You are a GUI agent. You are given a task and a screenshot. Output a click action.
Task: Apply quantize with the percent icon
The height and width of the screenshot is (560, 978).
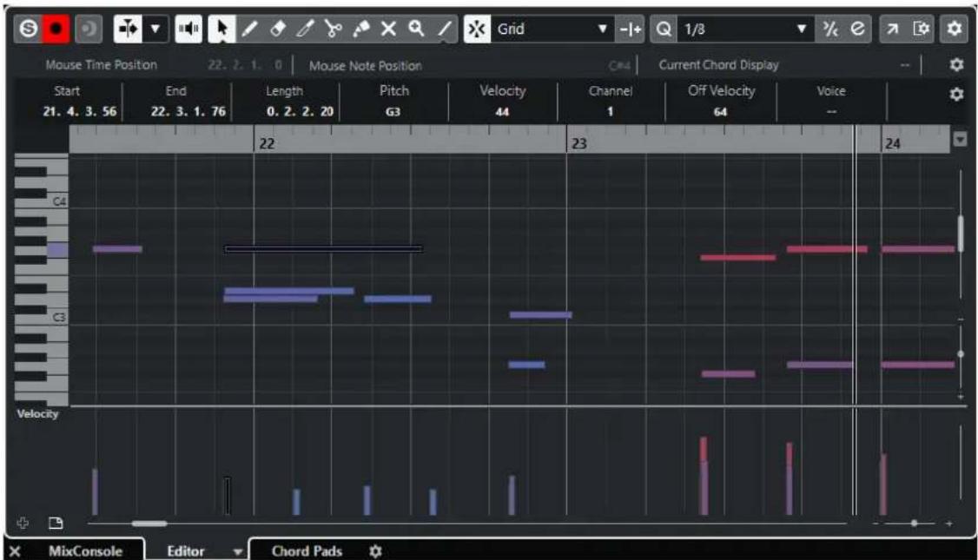click(x=829, y=29)
